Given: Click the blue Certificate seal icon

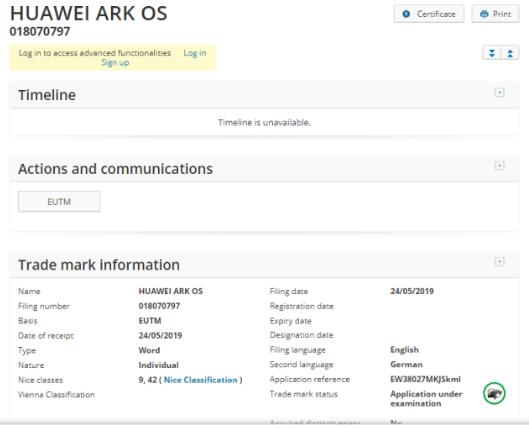Looking at the screenshot, I should pos(407,14).
